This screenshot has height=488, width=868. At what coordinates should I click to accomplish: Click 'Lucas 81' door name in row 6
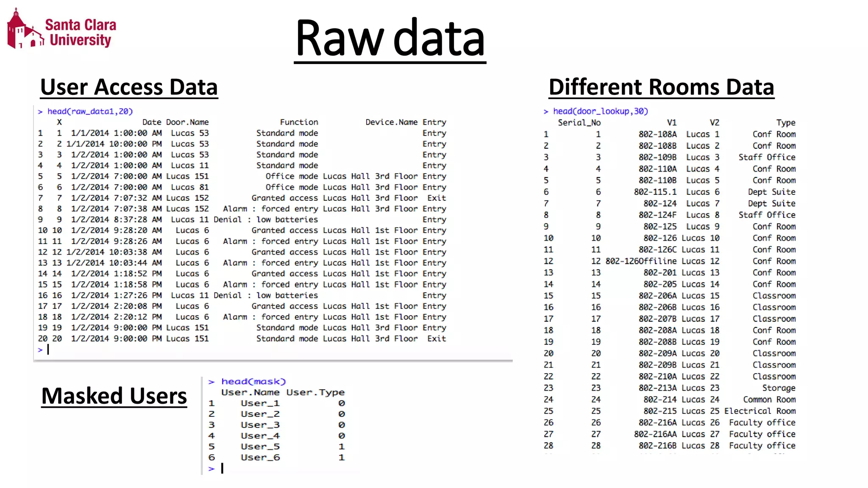click(x=190, y=187)
